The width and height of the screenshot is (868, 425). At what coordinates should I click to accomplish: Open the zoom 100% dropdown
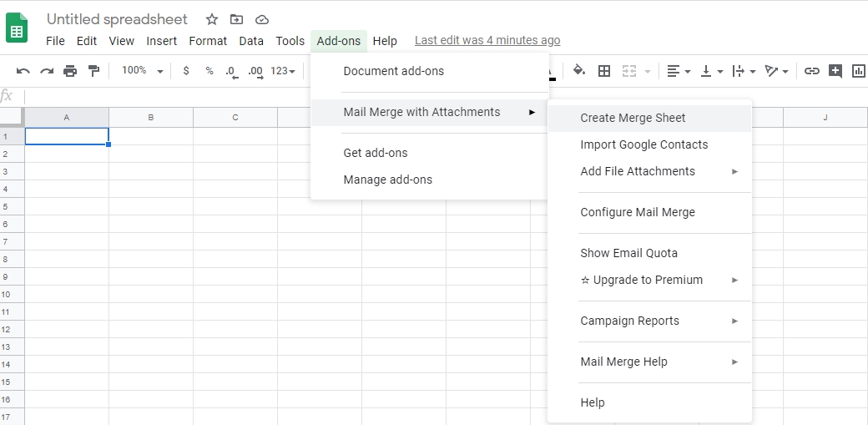click(142, 71)
